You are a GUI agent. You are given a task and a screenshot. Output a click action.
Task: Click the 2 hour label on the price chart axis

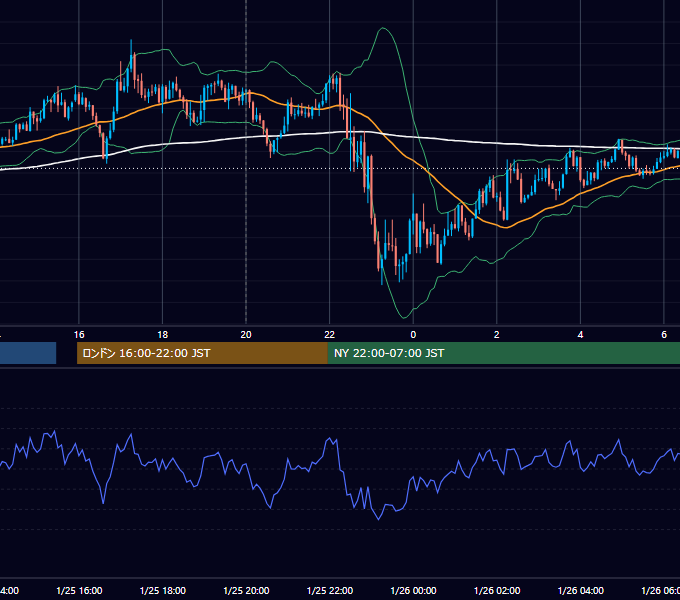point(497,335)
